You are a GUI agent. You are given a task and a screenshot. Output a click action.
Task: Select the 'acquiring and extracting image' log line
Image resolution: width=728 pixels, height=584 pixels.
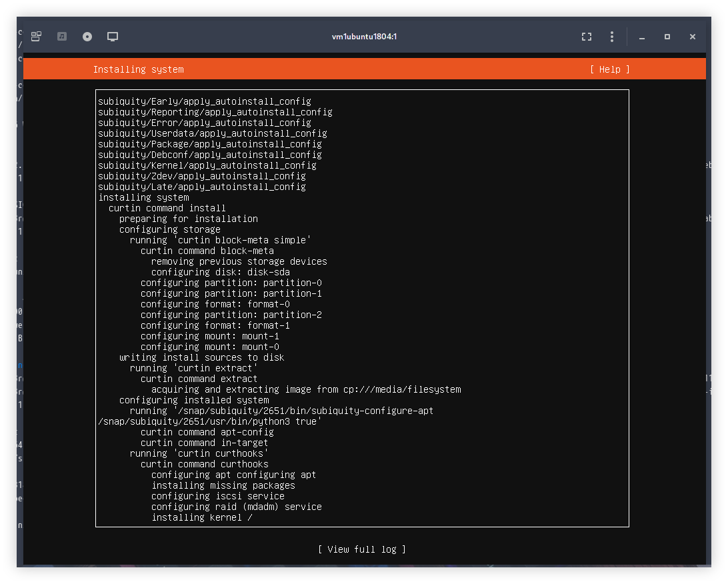tap(305, 389)
